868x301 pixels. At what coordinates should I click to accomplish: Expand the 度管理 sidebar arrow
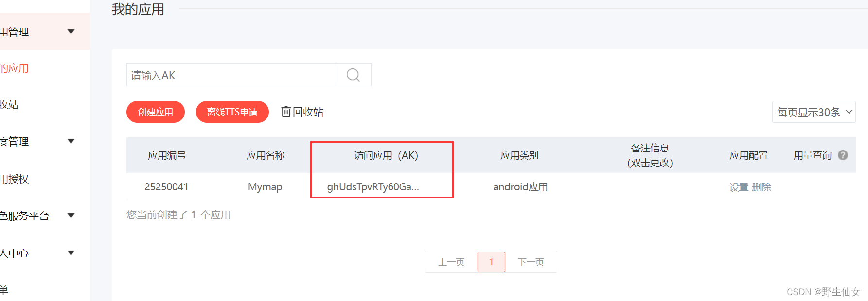pyautogui.click(x=71, y=141)
